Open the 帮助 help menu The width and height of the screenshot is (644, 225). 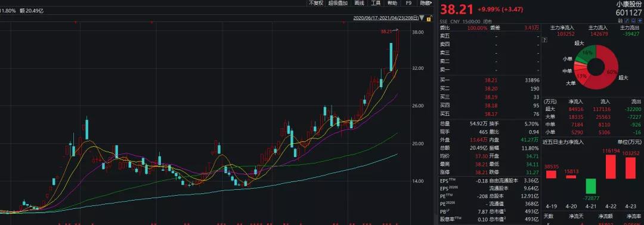tap(392, 3)
